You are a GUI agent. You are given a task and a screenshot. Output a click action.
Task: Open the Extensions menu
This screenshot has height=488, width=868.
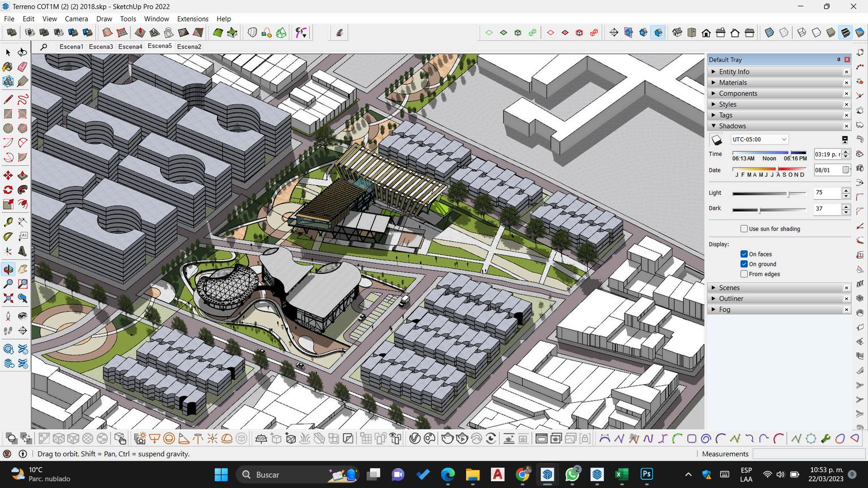coord(193,19)
